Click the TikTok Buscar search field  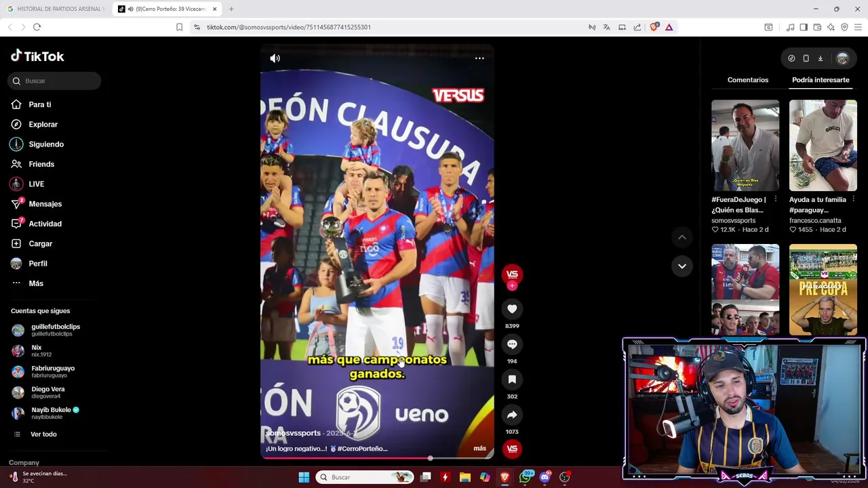point(54,81)
